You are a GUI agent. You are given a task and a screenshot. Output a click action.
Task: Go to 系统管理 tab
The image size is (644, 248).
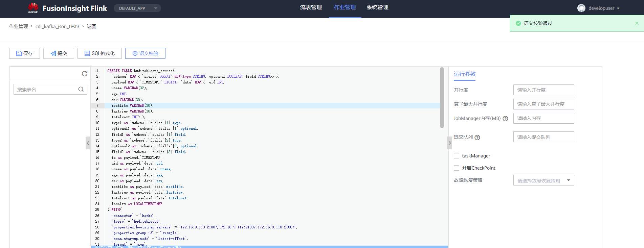377,7
